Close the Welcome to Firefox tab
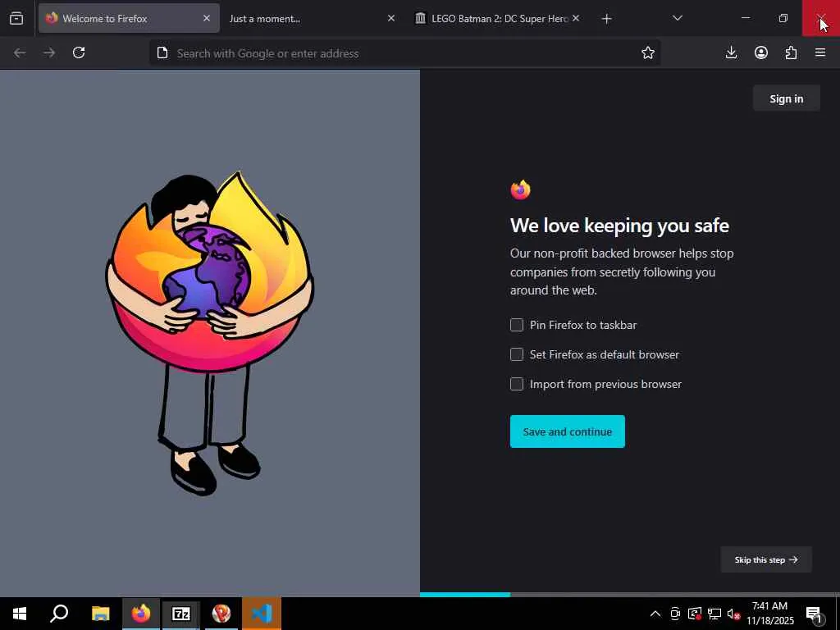The width and height of the screenshot is (840, 630). [x=207, y=18]
